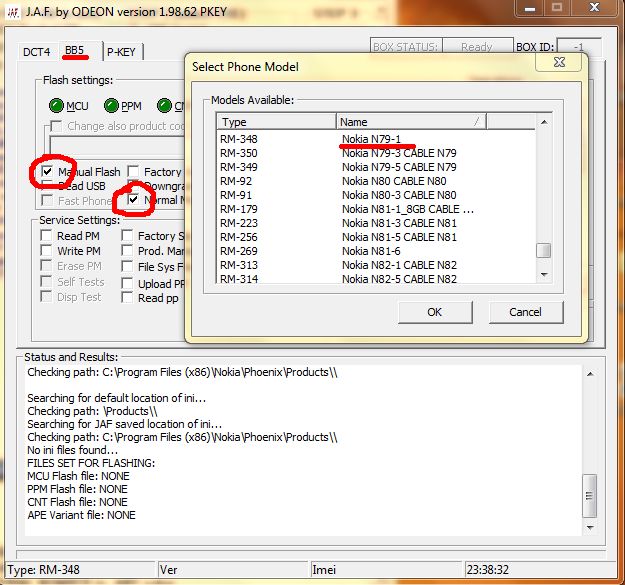Viewport: 625px width, 585px height.
Task: Check the Write PM option
Action: click(48, 251)
